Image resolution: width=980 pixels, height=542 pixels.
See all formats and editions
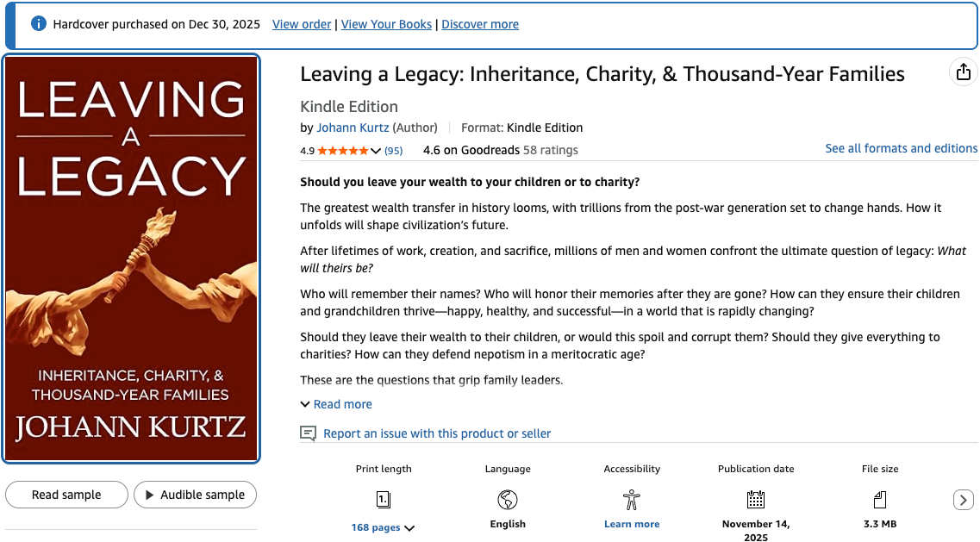(x=901, y=148)
